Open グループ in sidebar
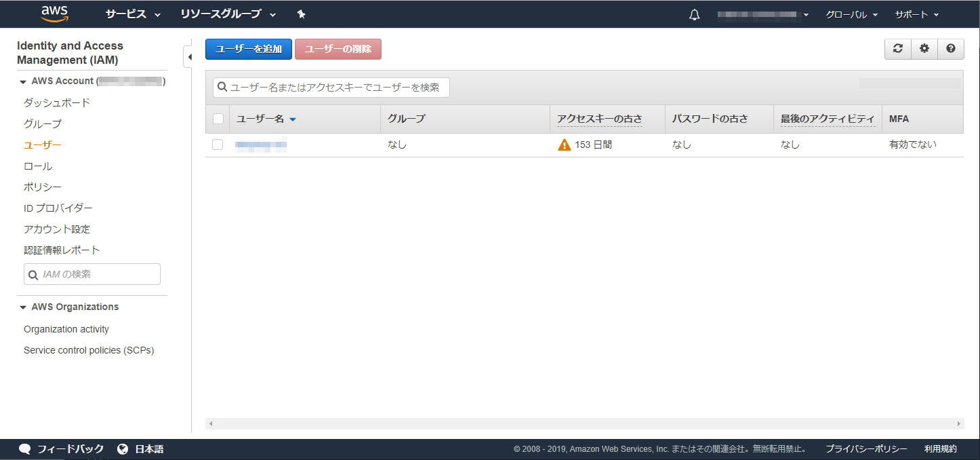This screenshot has height=460, width=980. coord(43,123)
